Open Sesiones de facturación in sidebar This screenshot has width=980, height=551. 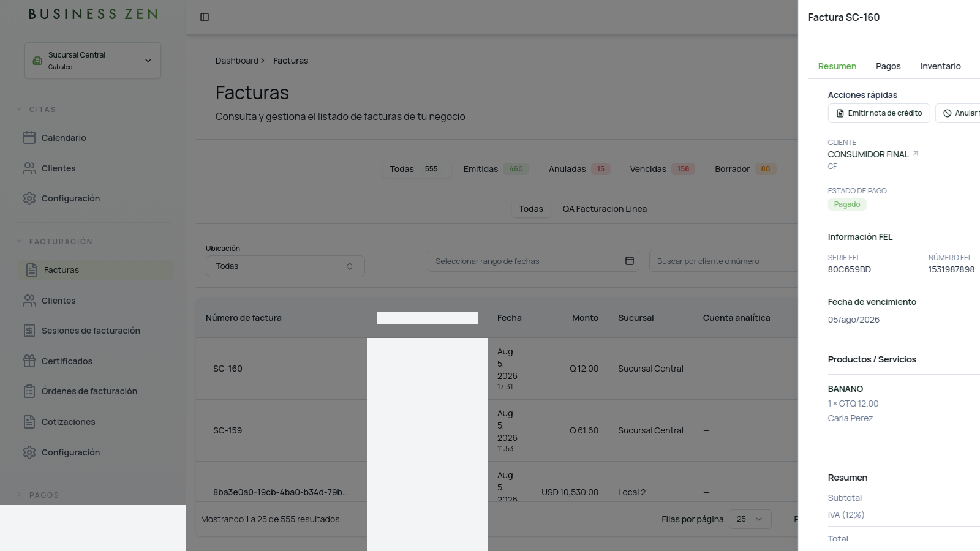(x=91, y=331)
